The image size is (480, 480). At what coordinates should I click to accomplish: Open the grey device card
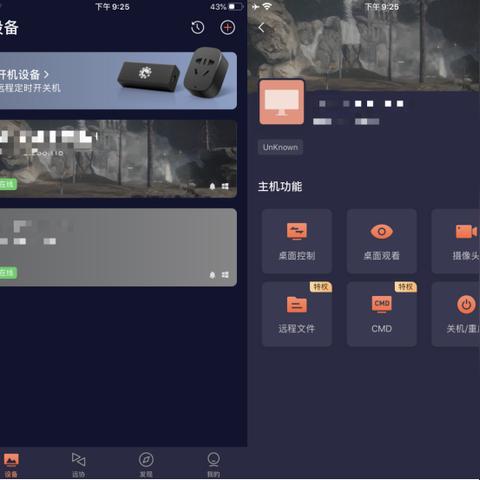[x=118, y=247]
